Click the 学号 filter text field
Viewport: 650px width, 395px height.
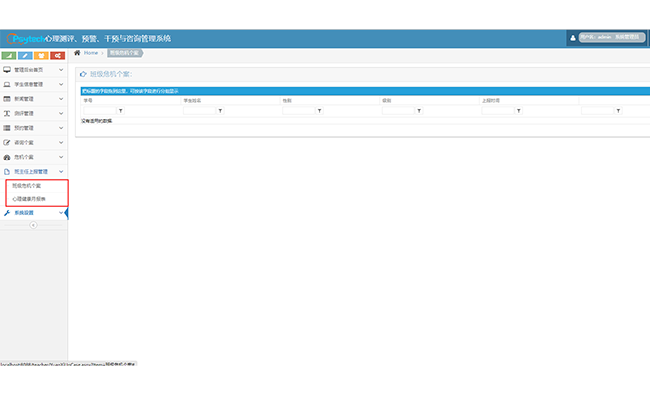[x=100, y=111]
